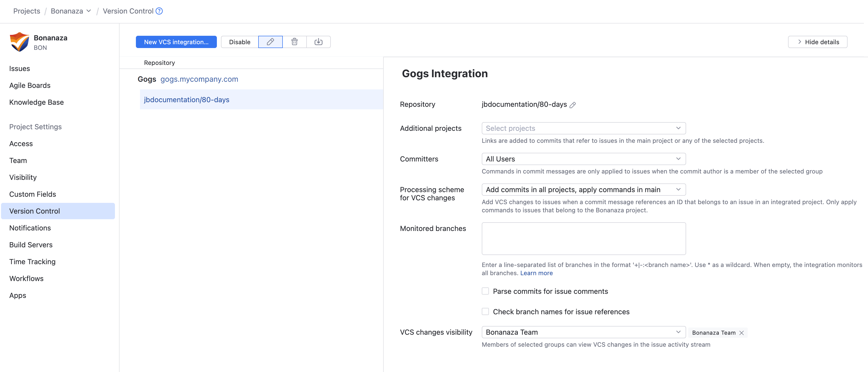868x372 pixels.
Task: Open Version Control help via the question mark icon
Action: tap(159, 11)
